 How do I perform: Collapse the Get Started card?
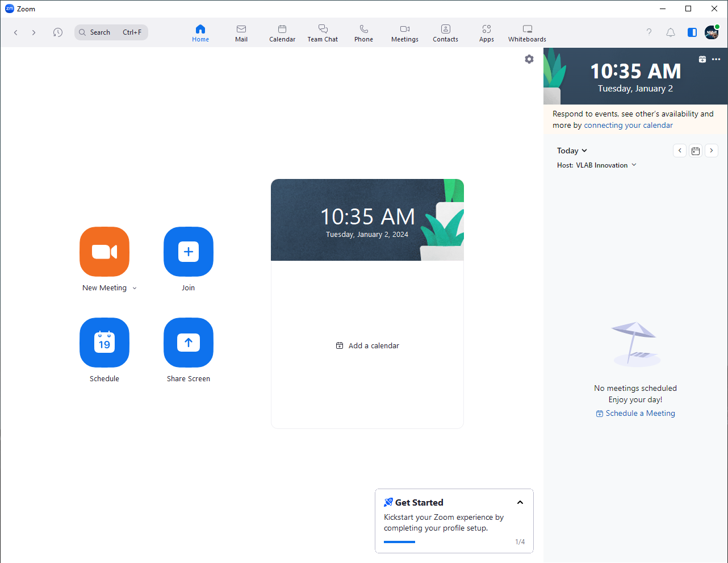tap(520, 503)
